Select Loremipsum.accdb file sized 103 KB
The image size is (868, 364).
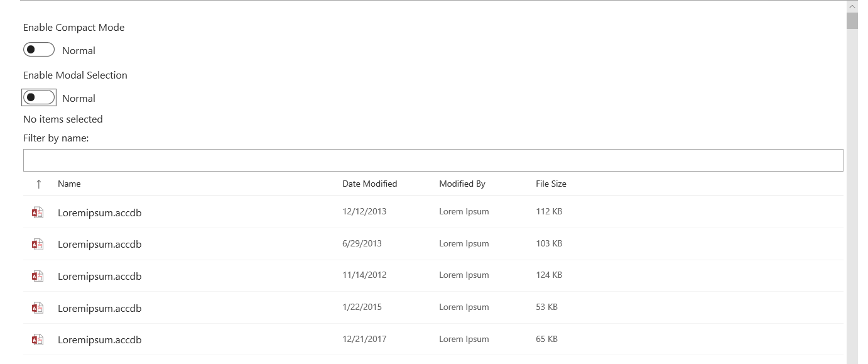tap(99, 244)
